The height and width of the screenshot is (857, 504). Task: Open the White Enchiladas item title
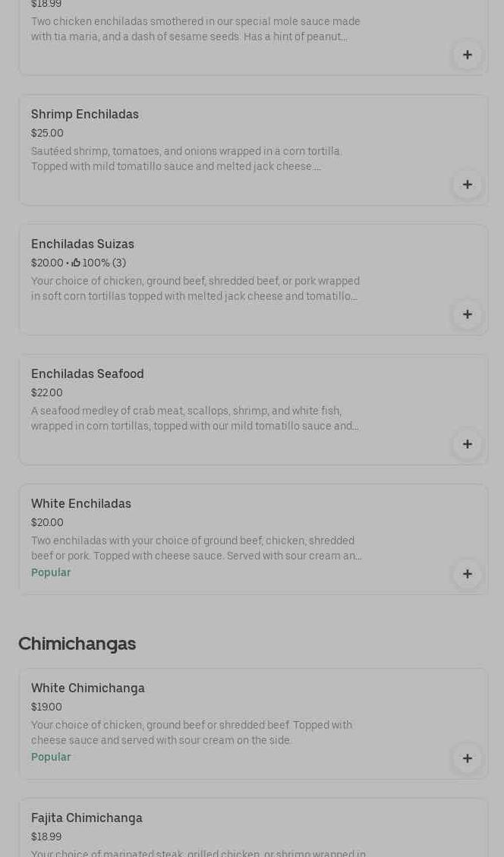[81, 504]
